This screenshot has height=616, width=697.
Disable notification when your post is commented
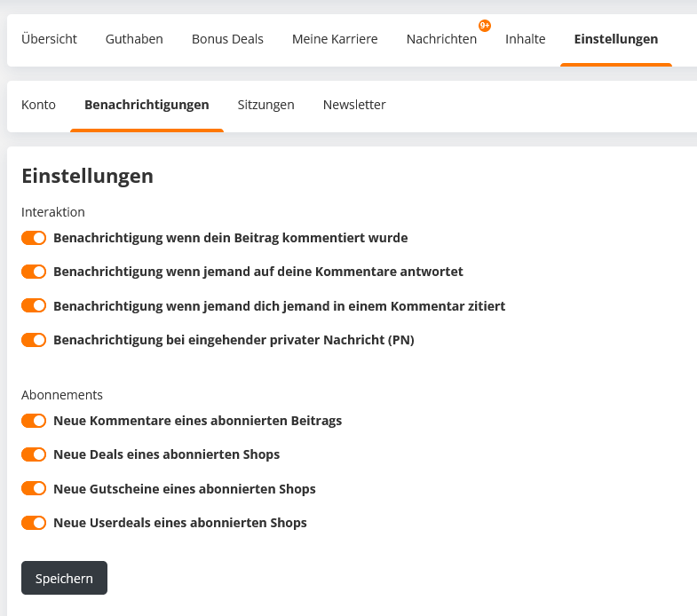pos(34,238)
